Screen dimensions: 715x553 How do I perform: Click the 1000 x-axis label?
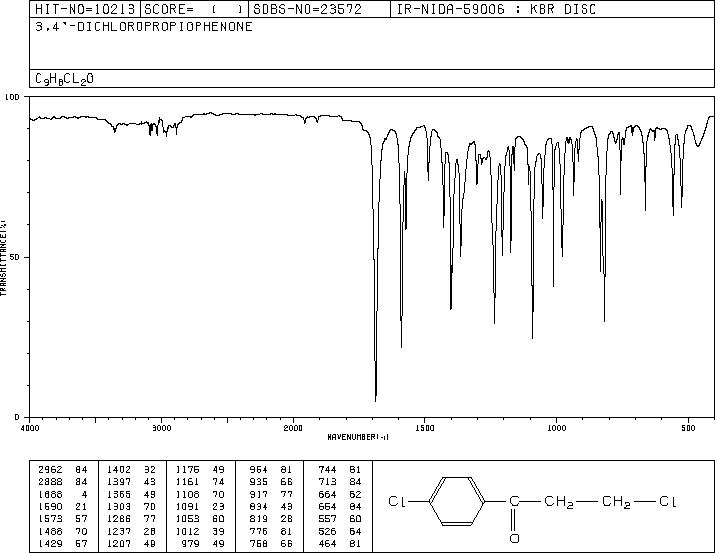tap(557, 428)
